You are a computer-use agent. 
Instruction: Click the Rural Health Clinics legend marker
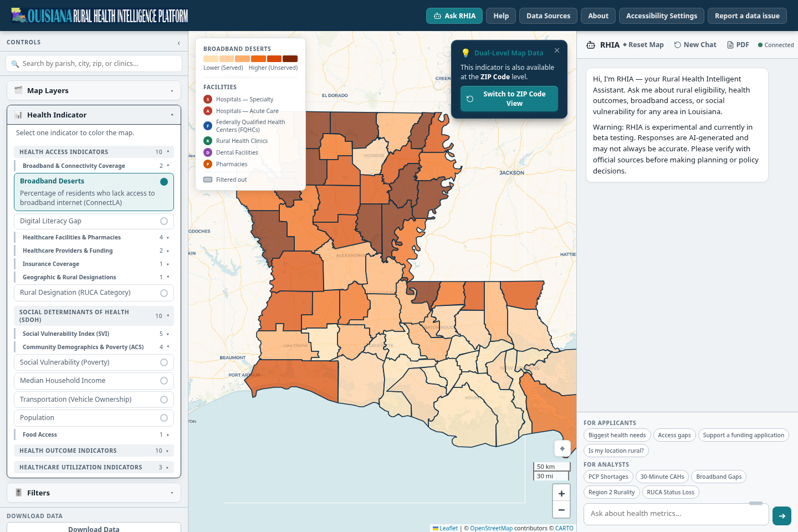(208, 141)
